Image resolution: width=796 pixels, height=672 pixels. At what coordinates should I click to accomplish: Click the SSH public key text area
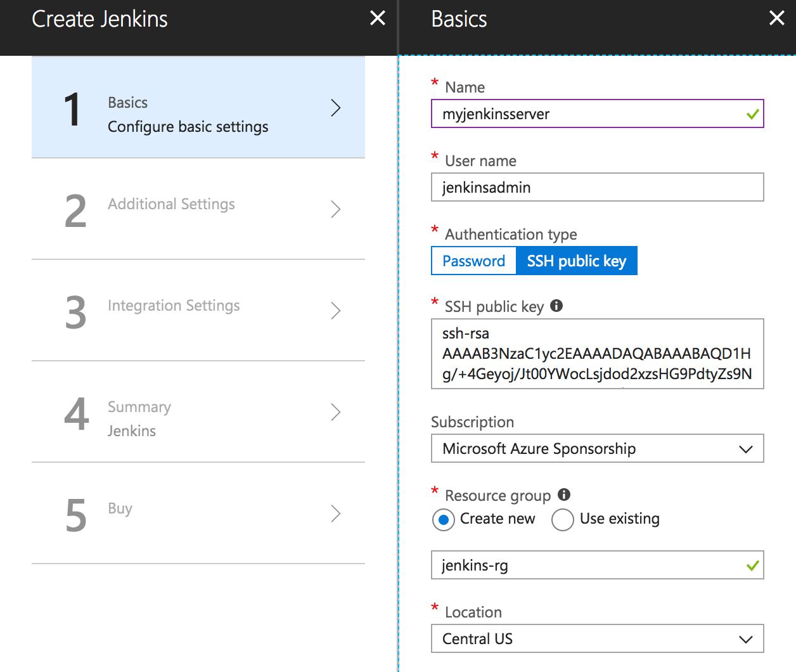(597, 354)
